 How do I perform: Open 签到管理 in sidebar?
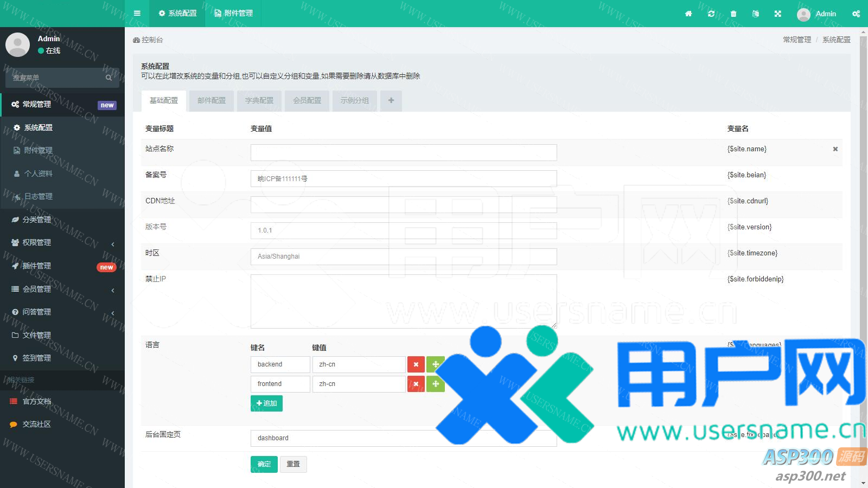pos(62,358)
